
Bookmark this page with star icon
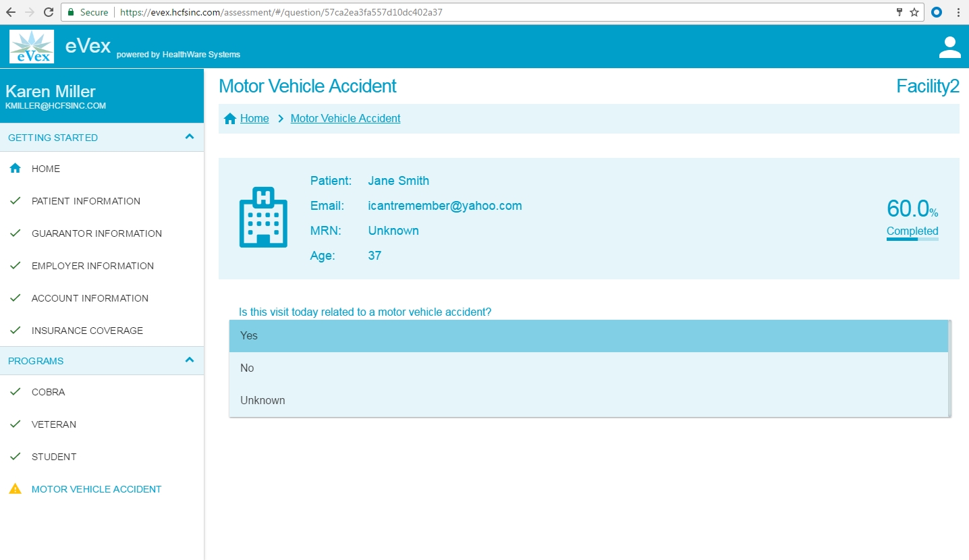[914, 12]
